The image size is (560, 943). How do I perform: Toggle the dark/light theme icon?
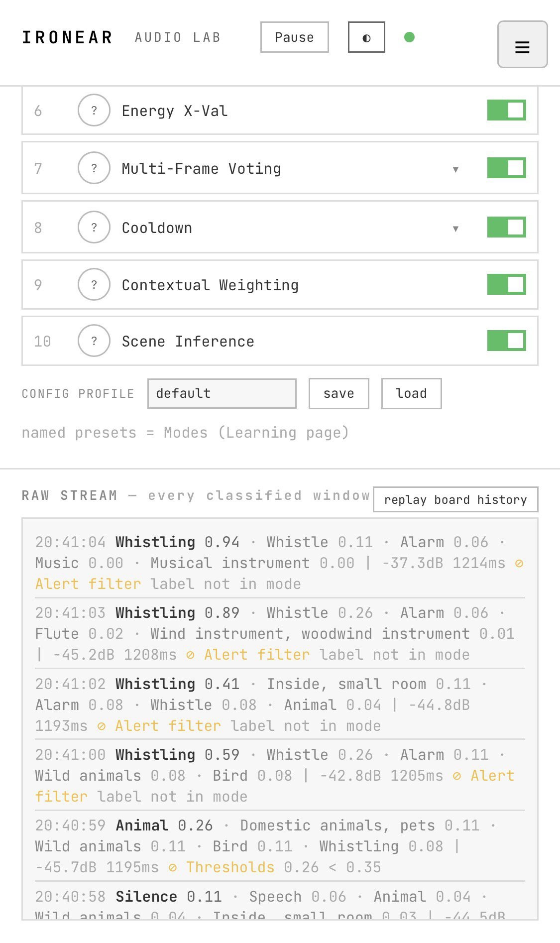[366, 37]
